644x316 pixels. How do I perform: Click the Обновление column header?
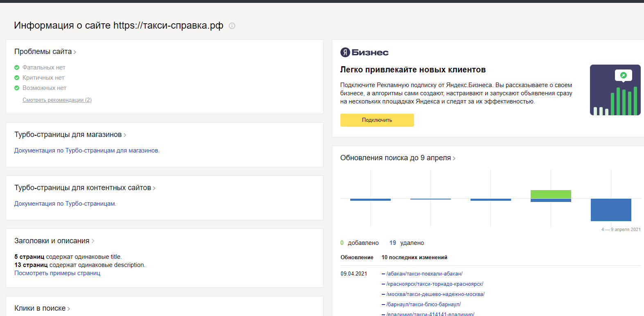click(x=357, y=258)
